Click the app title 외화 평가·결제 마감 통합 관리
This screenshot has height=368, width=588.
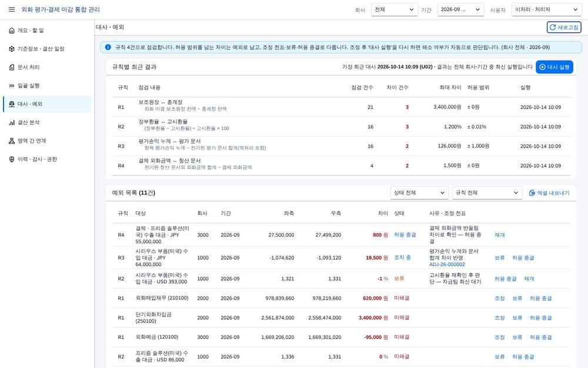61,9
